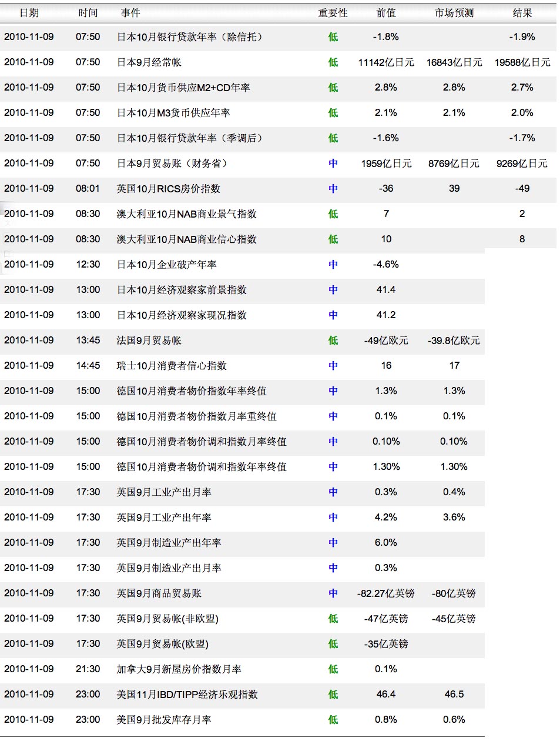
Task: Select event 澳大利亚10月NAB商业信心指数
Action: [186, 239]
